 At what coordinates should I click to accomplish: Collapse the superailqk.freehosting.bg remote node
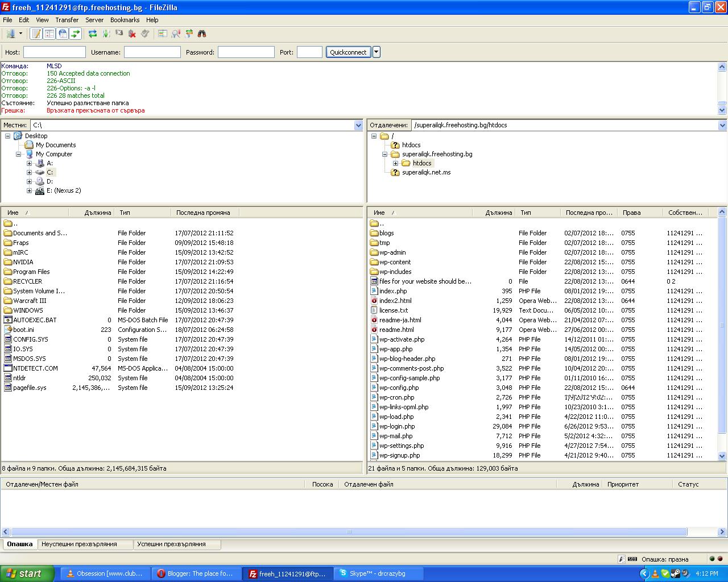point(384,154)
